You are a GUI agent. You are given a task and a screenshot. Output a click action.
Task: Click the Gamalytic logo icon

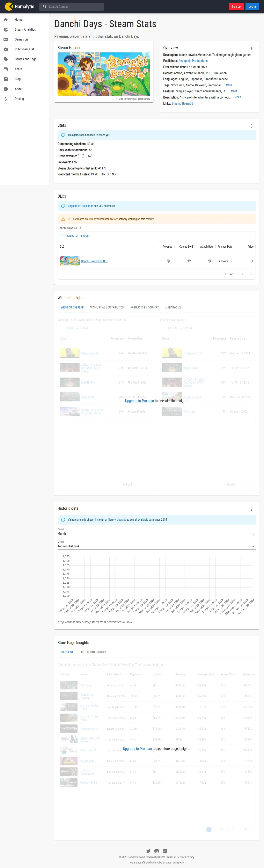tap(9, 6)
